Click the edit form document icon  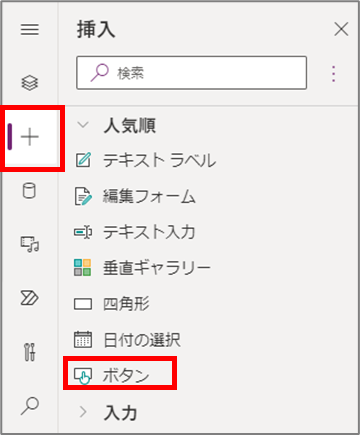(x=83, y=196)
